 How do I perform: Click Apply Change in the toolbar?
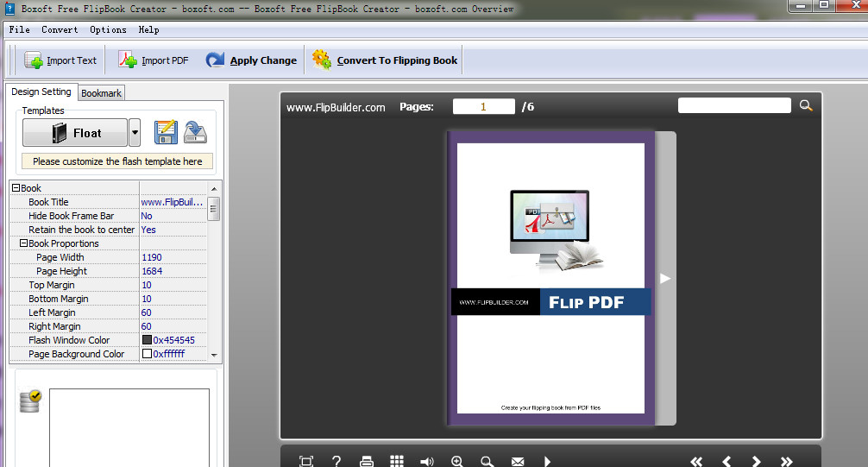pos(251,60)
